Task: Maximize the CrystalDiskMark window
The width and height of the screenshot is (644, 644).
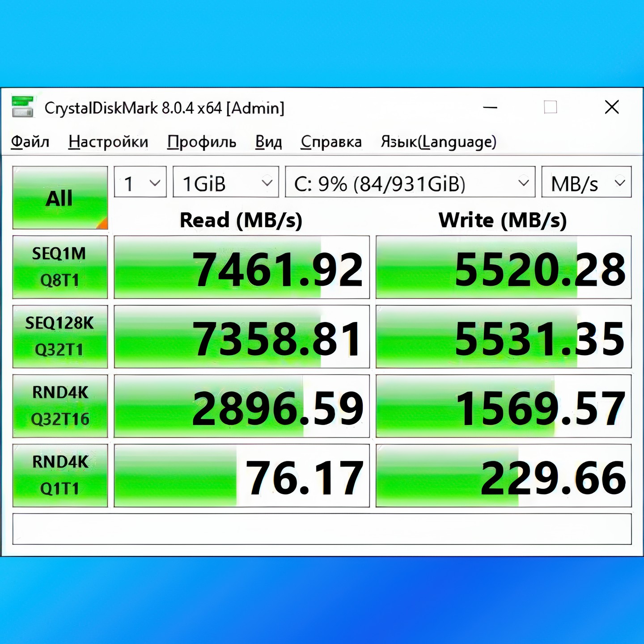Action: [x=551, y=107]
